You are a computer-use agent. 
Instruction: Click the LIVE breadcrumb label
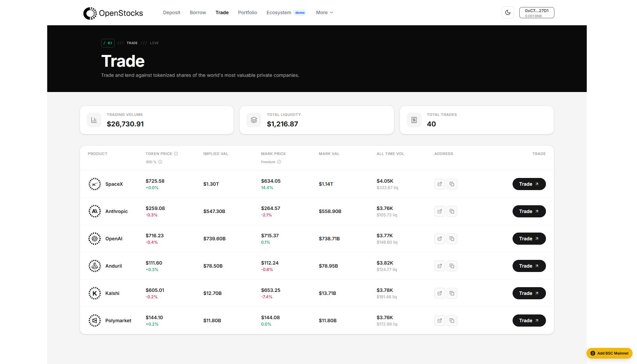(154, 43)
